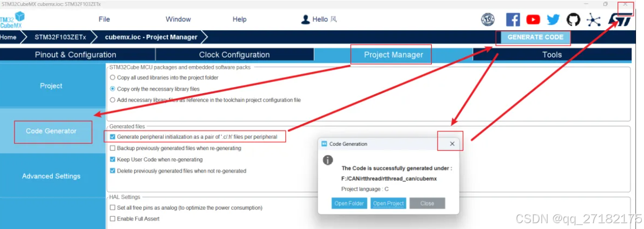This screenshot has width=644, height=229.
Task: Select the Project side section
Action: [x=52, y=86]
